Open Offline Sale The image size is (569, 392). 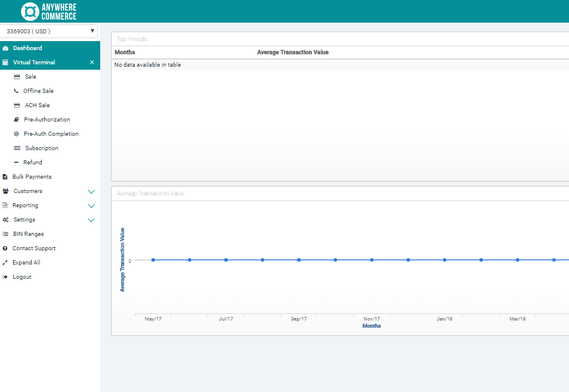click(x=38, y=91)
